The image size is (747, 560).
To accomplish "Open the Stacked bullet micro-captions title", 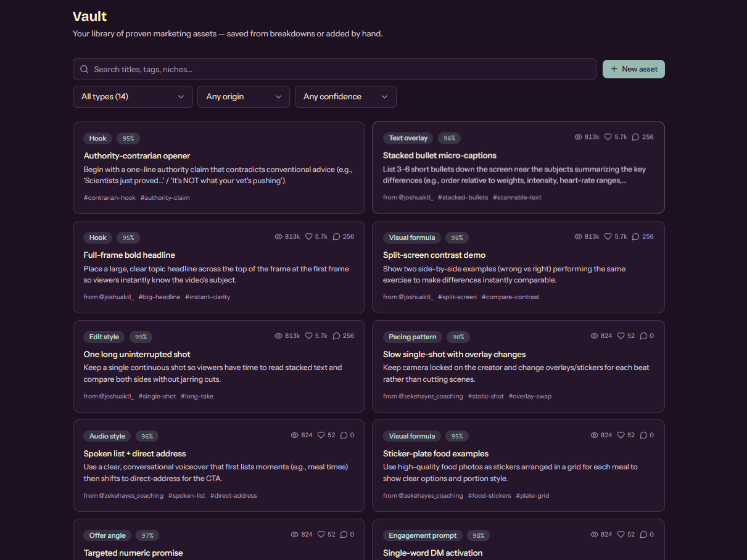I will click(x=440, y=155).
